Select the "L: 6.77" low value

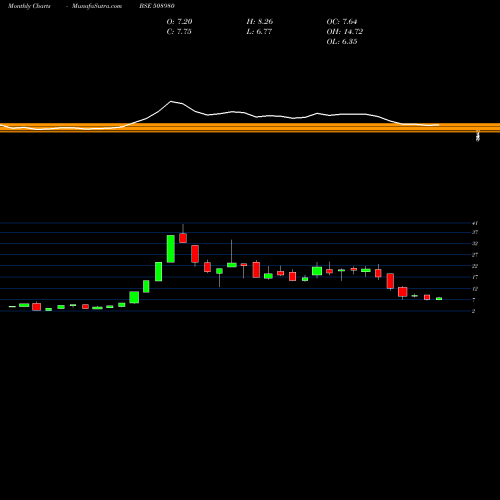(x=259, y=32)
